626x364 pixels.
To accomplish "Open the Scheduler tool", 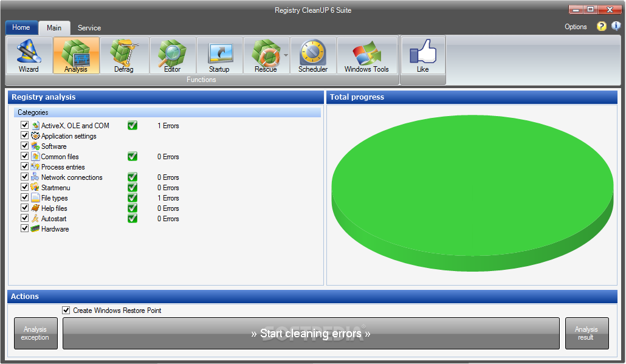I will pos(313,55).
